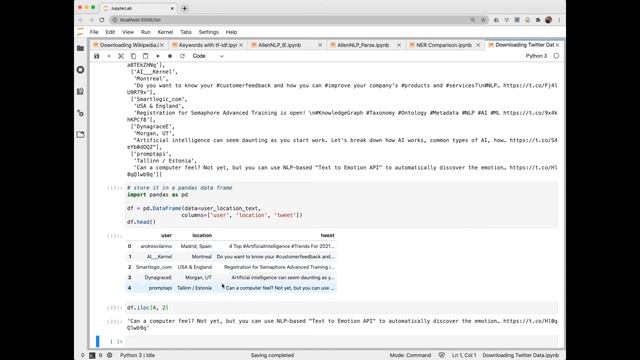Open the View menu
The width and height of the screenshot is (640, 360).
click(x=128, y=32)
